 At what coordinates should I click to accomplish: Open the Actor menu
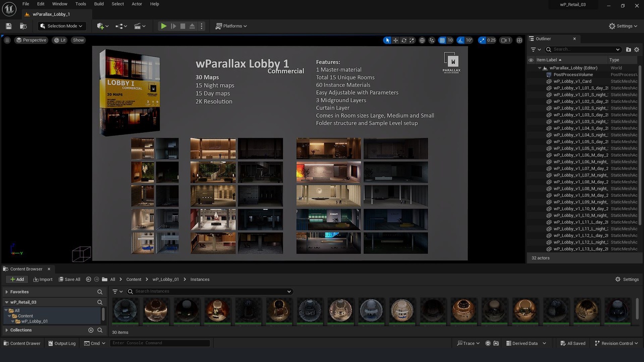tap(137, 4)
